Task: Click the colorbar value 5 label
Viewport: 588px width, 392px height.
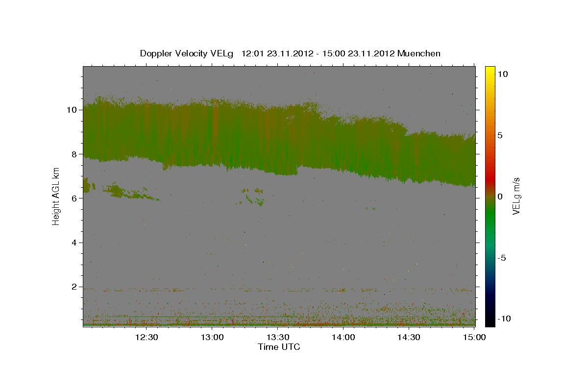Action: coord(500,135)
